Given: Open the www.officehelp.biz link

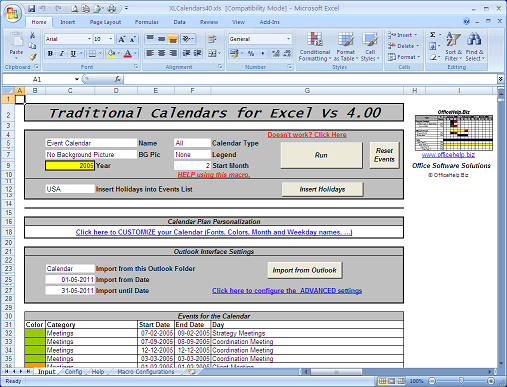Looking at the screenshot, I should [x=448, y=155].
